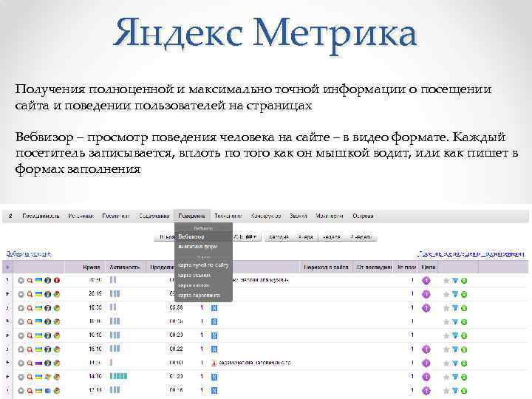Sort by the Время column header
The width and height of the screenshot is (532, 399).
(x=92, y=267)
